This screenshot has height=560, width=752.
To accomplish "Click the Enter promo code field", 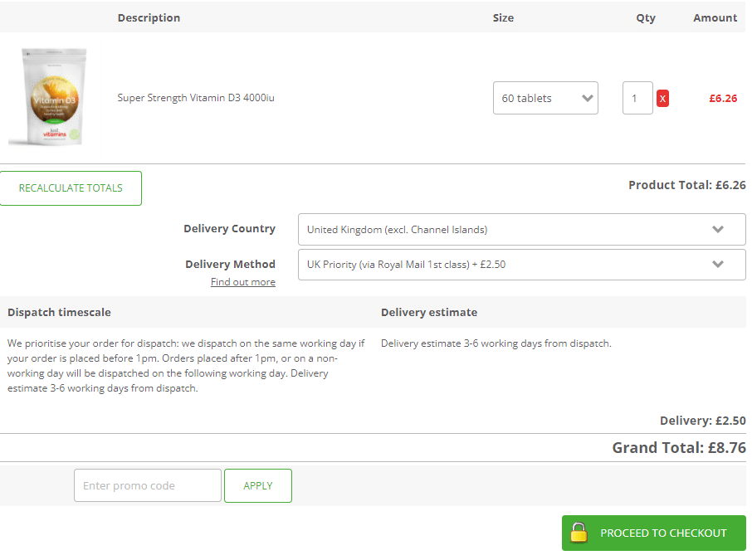I will [147, 485].
